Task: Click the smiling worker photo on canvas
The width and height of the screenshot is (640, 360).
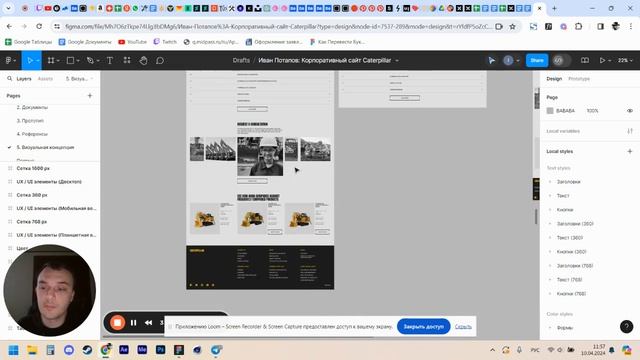Action: [260, 156]
